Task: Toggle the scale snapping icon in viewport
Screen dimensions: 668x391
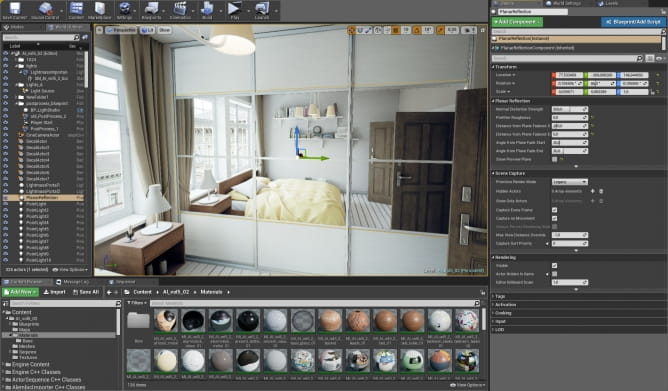Action: click(x=441, y=30)
